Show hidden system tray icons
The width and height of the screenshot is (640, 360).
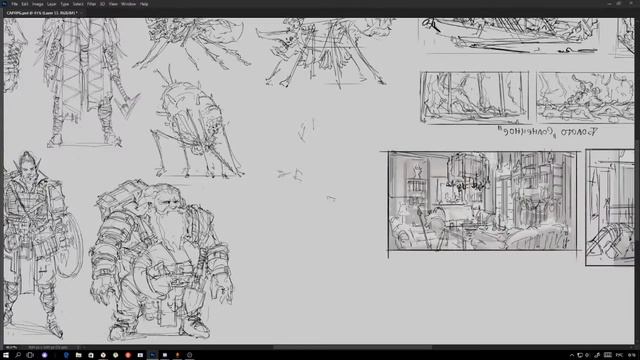572,356
